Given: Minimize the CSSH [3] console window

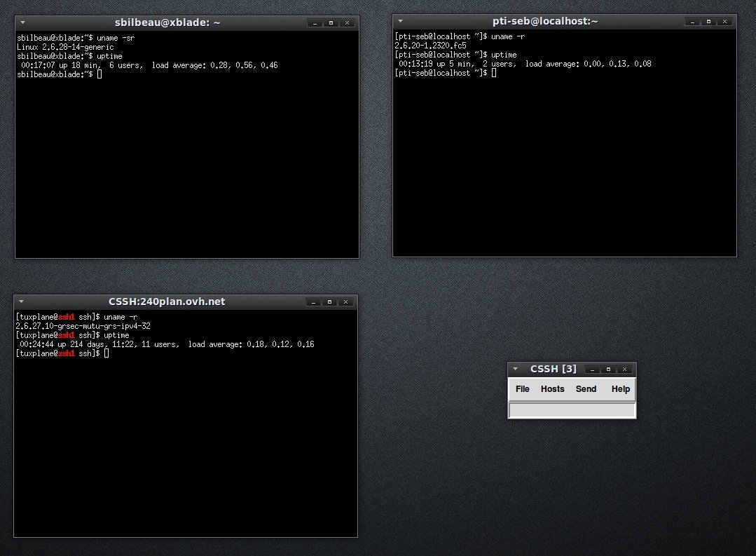Looking at the screenshot, I should click(x=593, y=369).
